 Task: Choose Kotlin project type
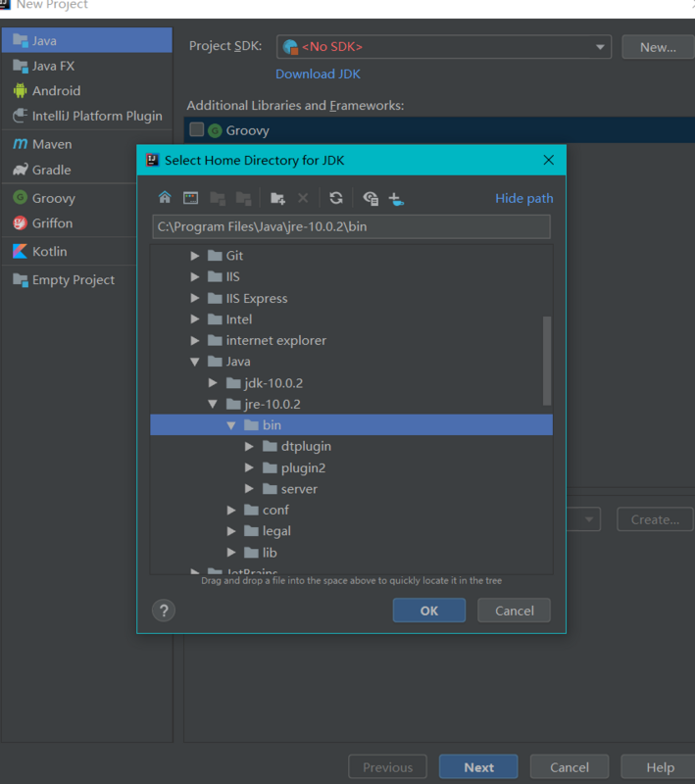pyautogui.click(x=70, y=251)
